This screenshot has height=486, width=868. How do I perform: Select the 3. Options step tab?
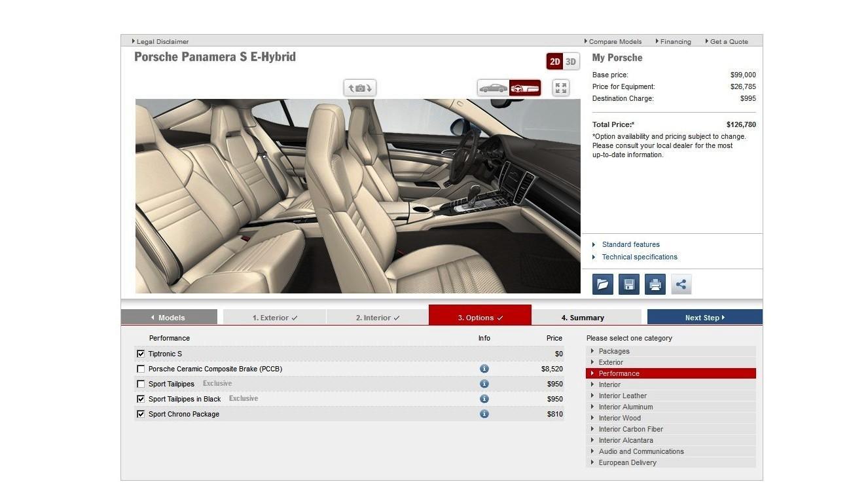(480, 315)
